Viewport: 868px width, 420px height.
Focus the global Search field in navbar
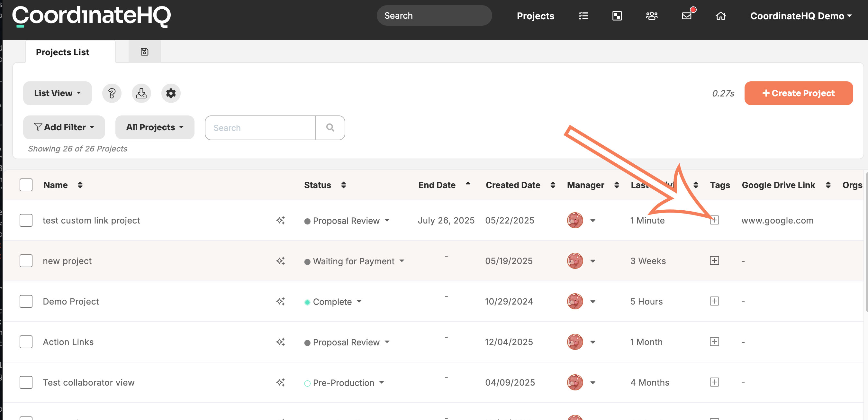coord(434,15)
